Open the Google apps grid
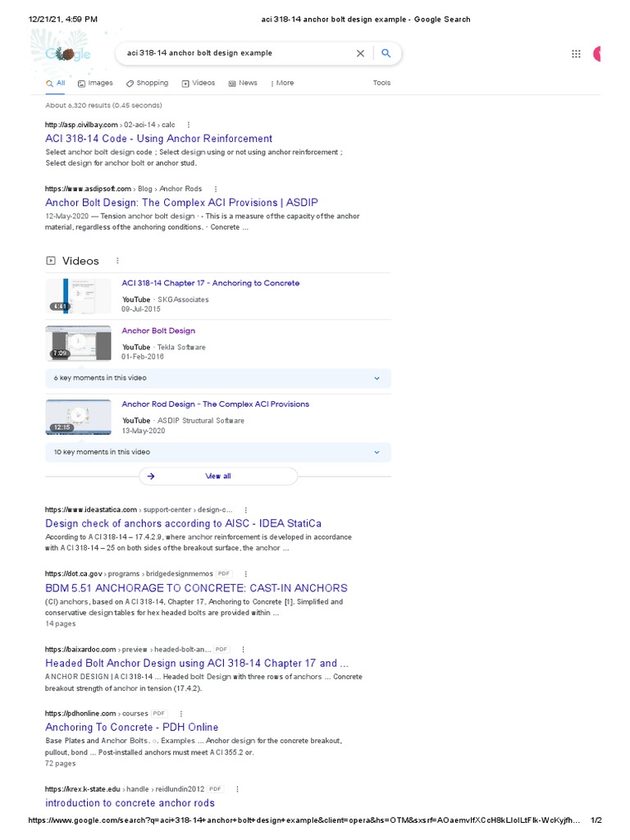The width and height of the screenshot is (630, 840). coord(576,53)
